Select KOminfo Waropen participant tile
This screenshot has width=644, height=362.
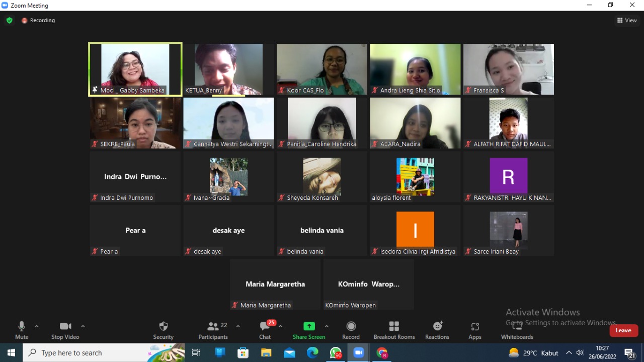click(x=368, y=284)
